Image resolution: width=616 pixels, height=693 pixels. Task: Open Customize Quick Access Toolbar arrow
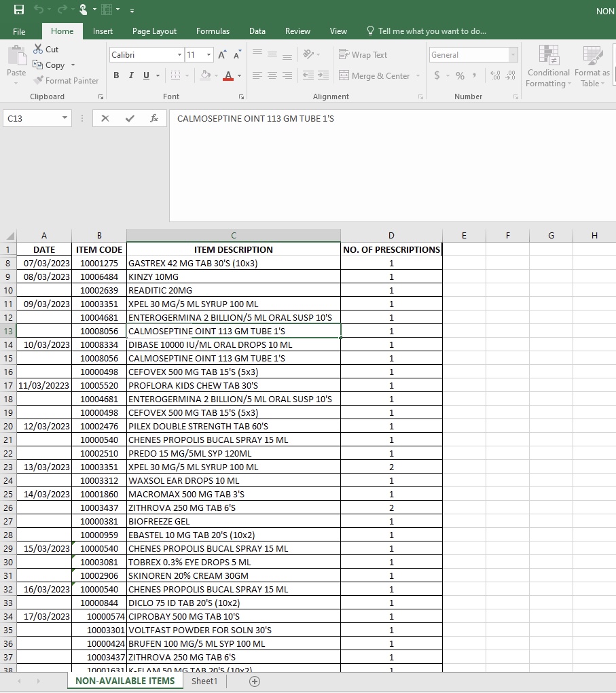(x=132, y=11)
